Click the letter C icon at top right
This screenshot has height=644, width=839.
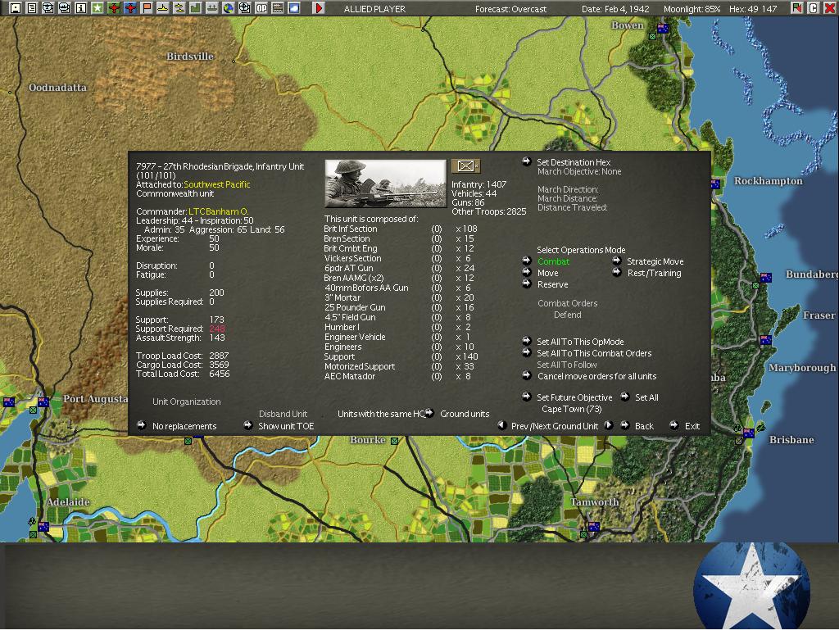point(813,8)
